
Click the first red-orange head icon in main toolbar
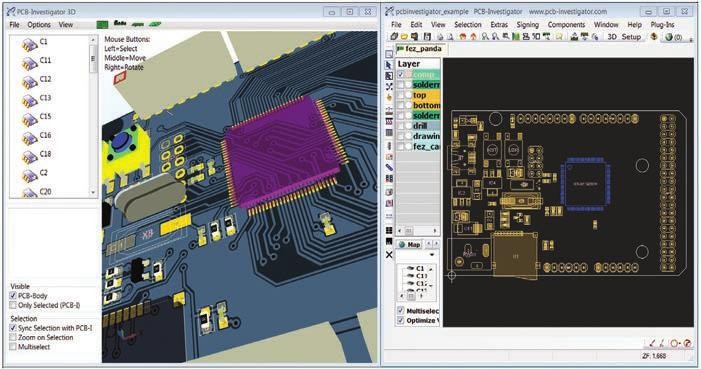point(463,37)
